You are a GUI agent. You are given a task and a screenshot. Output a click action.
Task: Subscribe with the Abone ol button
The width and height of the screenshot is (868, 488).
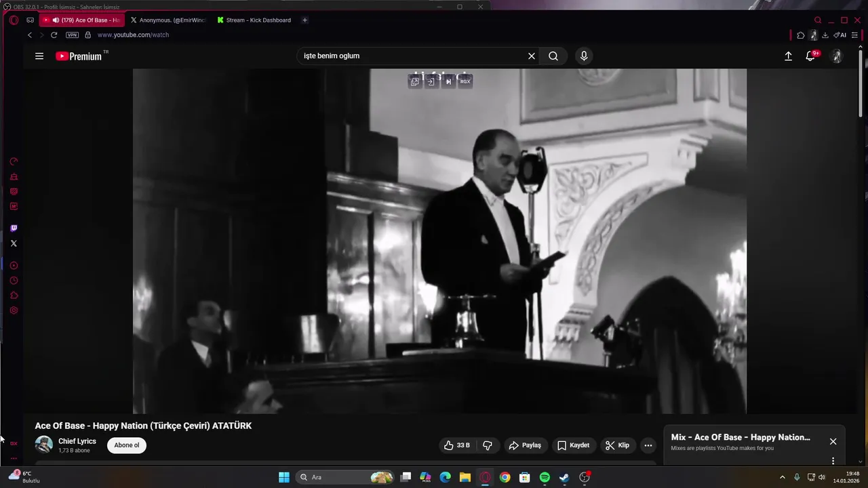pyautogui.click(x=127, y=445)
